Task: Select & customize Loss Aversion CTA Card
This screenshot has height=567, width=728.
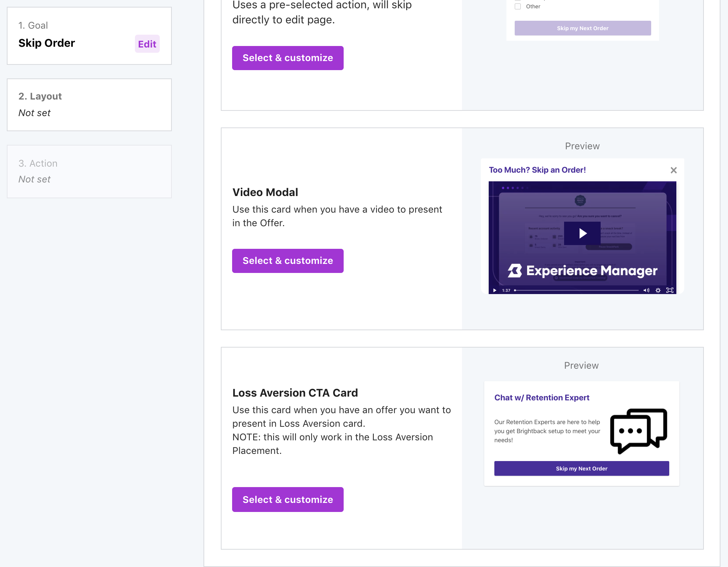Action: click(x=288, y=500)
